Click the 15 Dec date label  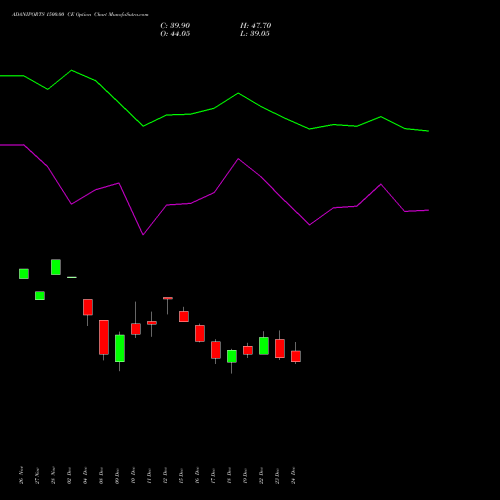(181, 475)
